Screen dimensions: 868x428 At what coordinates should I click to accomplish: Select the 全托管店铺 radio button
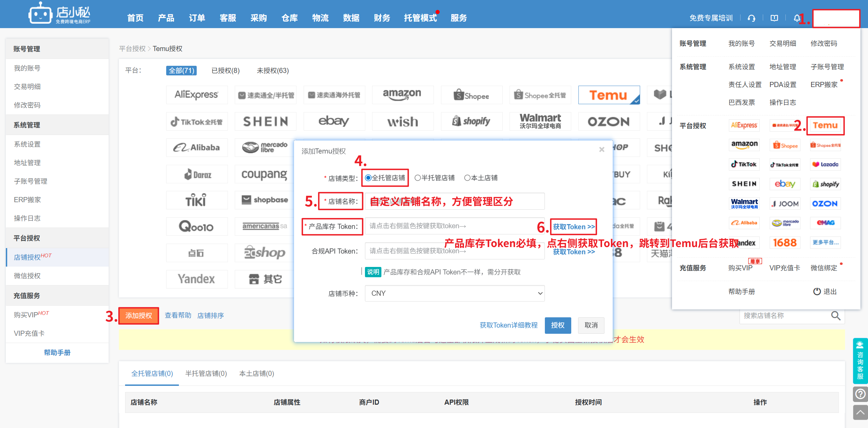pos(368,178)
